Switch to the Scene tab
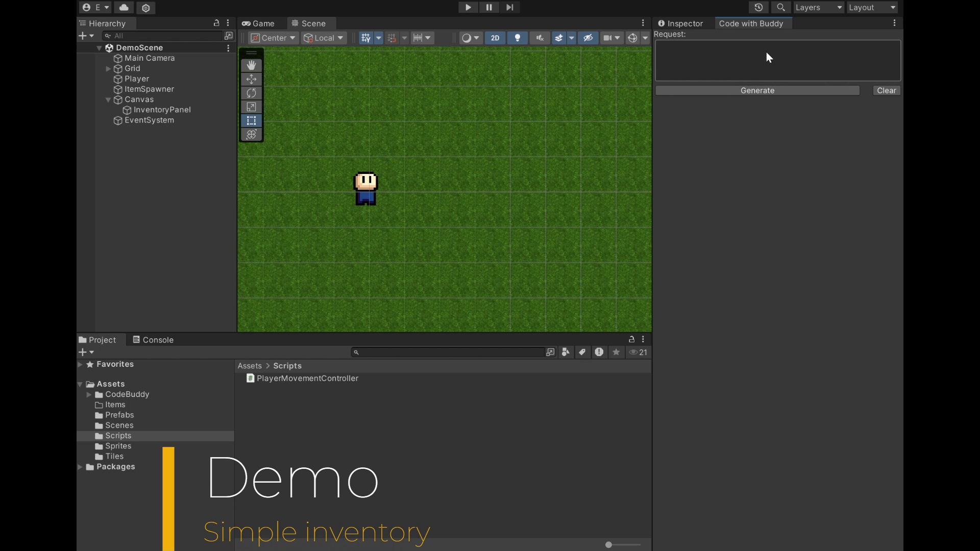980x551 pixels. 309,23
